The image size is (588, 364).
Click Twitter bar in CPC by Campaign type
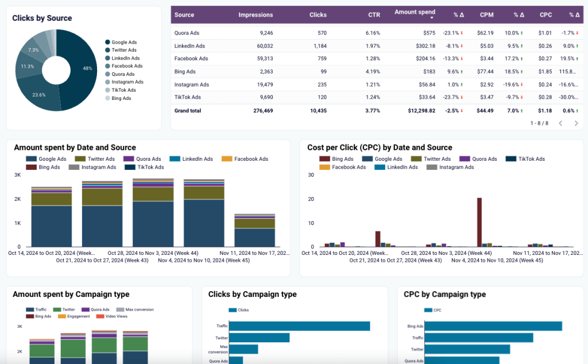(467, 350)
